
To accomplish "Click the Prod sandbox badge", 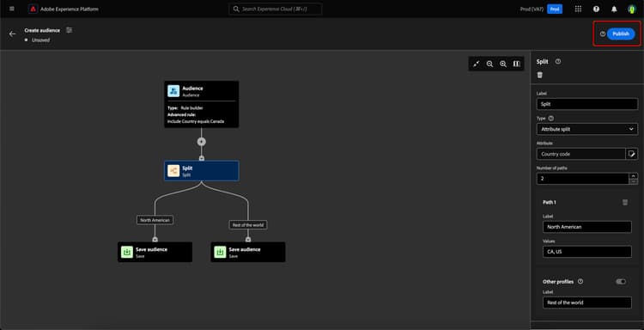I will [555, 9].
